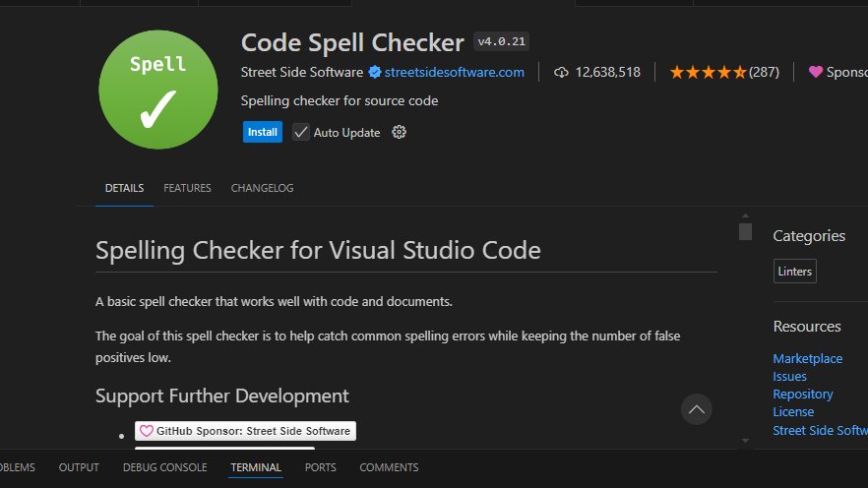Viewport: 868px width, 488px height.
Task: Click the Street Side Software publisher name
Action: pos(302,73)
